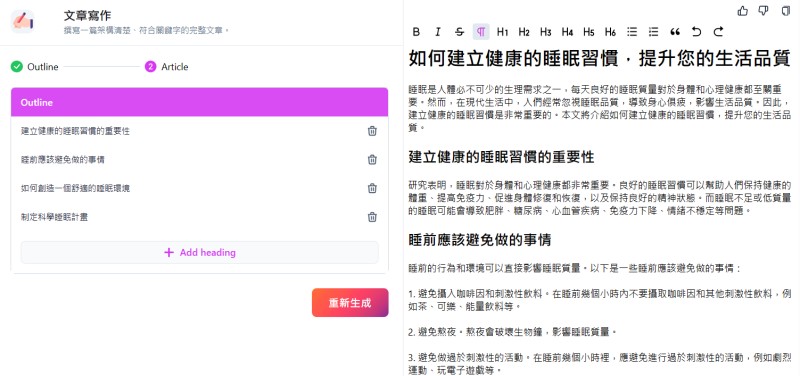Click the section heading 建立健康的睡眠習慣的重要性 in editor

point(502,157)
